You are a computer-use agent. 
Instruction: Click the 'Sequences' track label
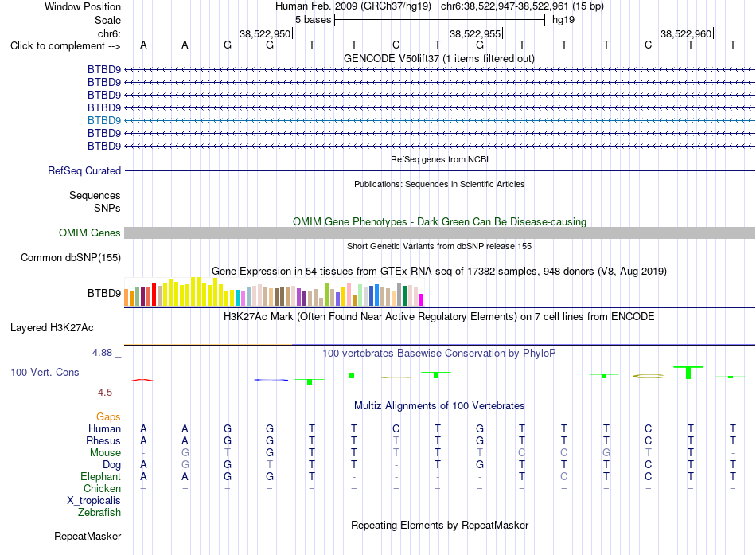coord(95,195)
